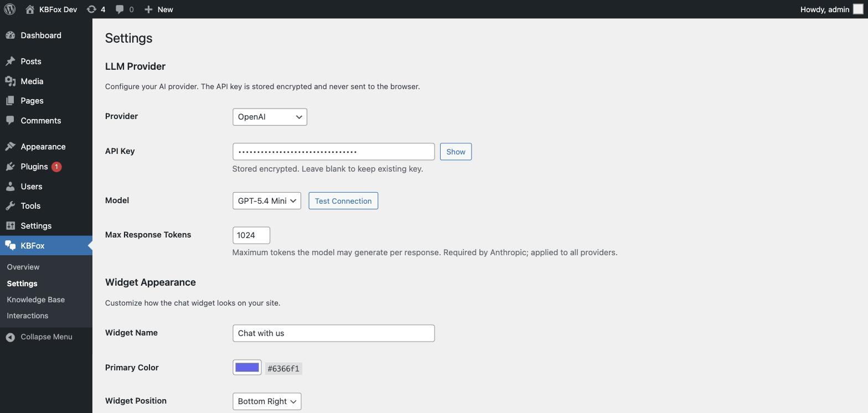The width and height of the screenshot is (868, 413).
Task: Open the Primary Color swatch picker
Action: tap(247, 368)
